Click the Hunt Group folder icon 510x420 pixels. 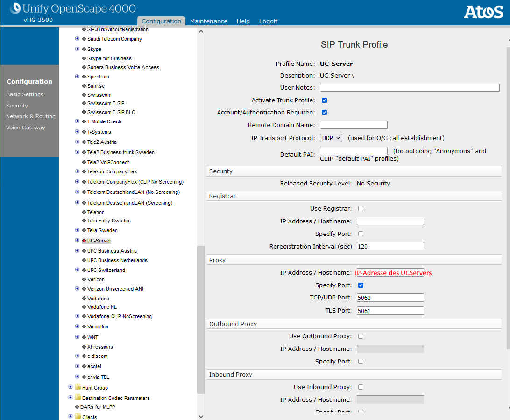78,387
